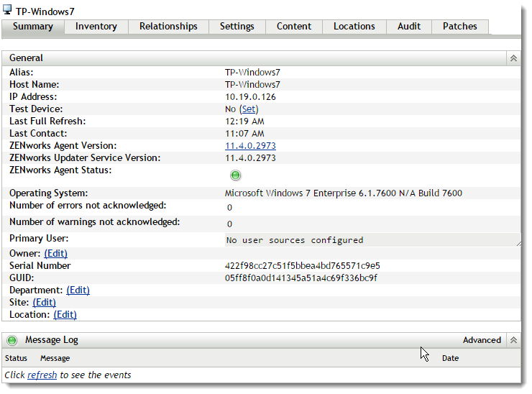Click the TP-Windows7 page title text

coord(45,12)
